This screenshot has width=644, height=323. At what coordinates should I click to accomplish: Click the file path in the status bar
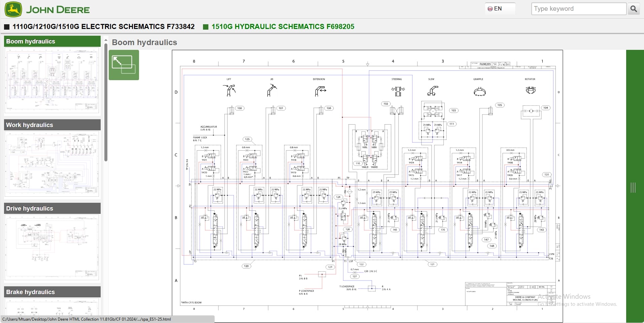(x=86, y=319)
